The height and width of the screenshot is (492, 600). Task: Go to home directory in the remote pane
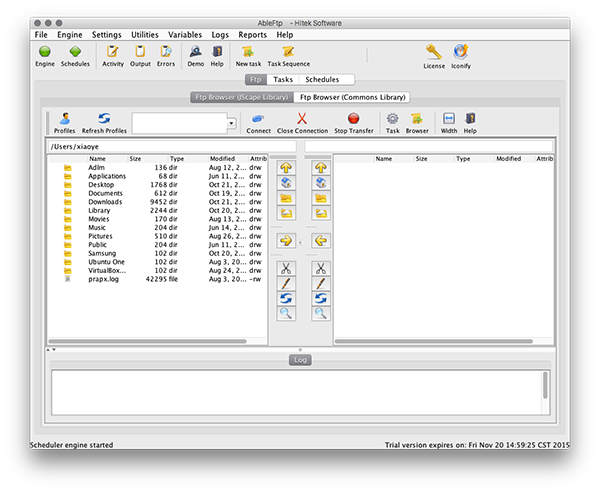(x=321, y=183)
